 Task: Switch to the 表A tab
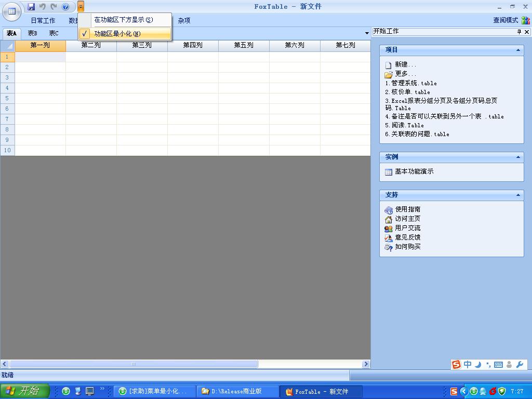[x=11, y=33]
